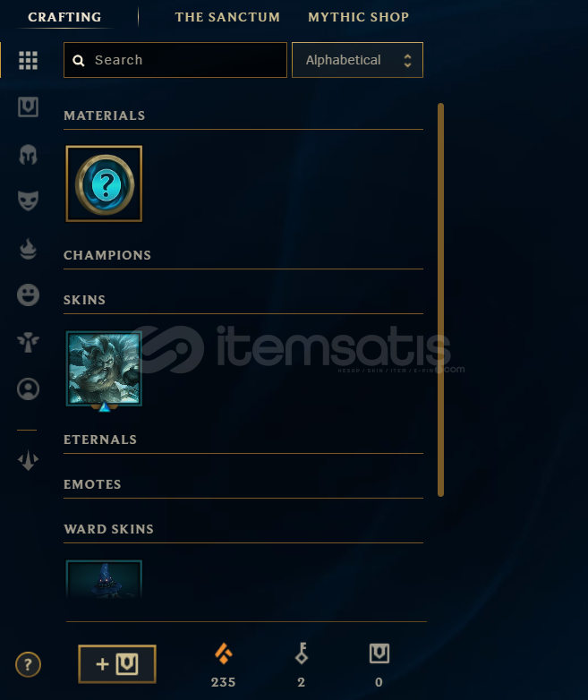Open the Alphabetical sort dropdown

(357, 60)
